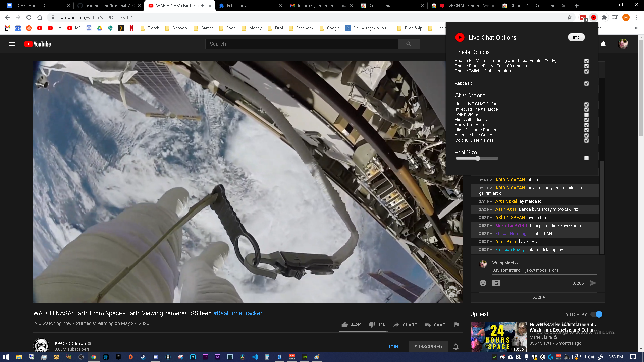Image resolution: width=644 pixels, height=362 pixels.
Task: Click the JOIN membership button
Action: coord(393,347)
